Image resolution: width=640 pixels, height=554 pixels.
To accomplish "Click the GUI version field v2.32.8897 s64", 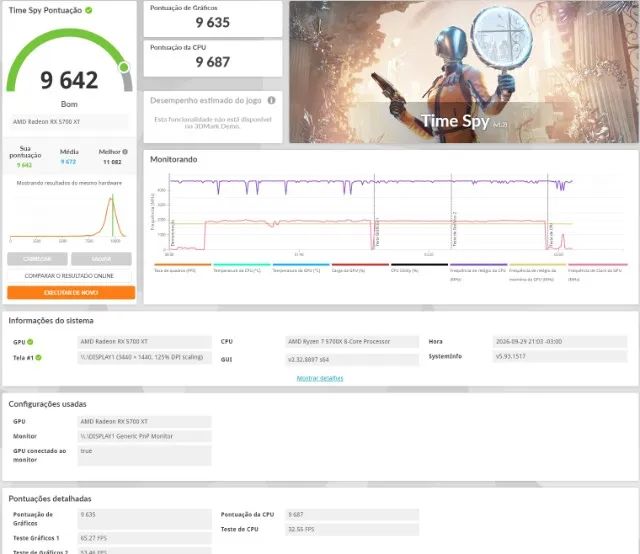I will click(352, 359).
